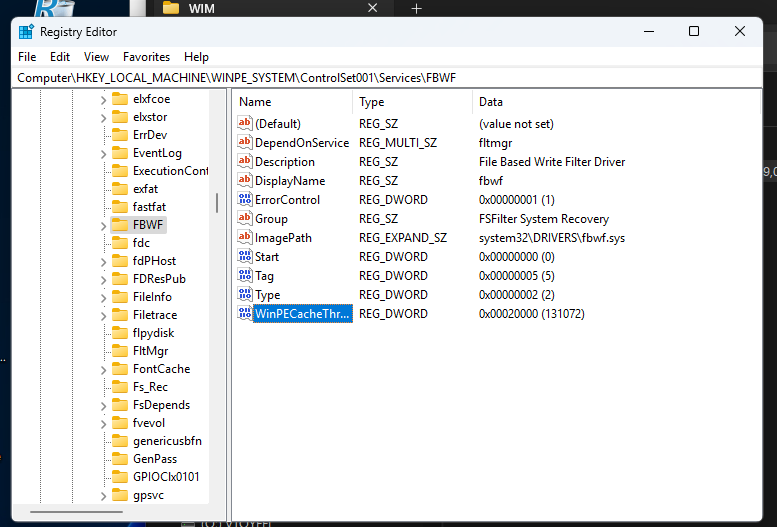Click the binary icon beside ErrorControl value
Viewport: 777px width, 527px height.
(x=245, y=199)
